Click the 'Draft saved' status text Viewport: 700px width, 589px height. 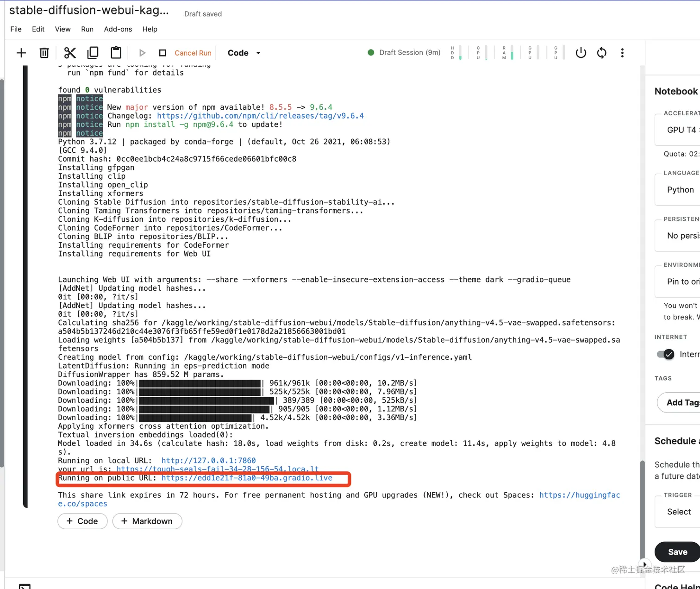[203, 14]
